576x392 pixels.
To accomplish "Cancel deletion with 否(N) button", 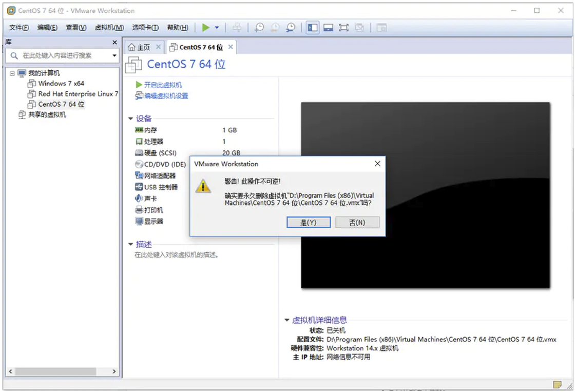I will click(357, 223).
